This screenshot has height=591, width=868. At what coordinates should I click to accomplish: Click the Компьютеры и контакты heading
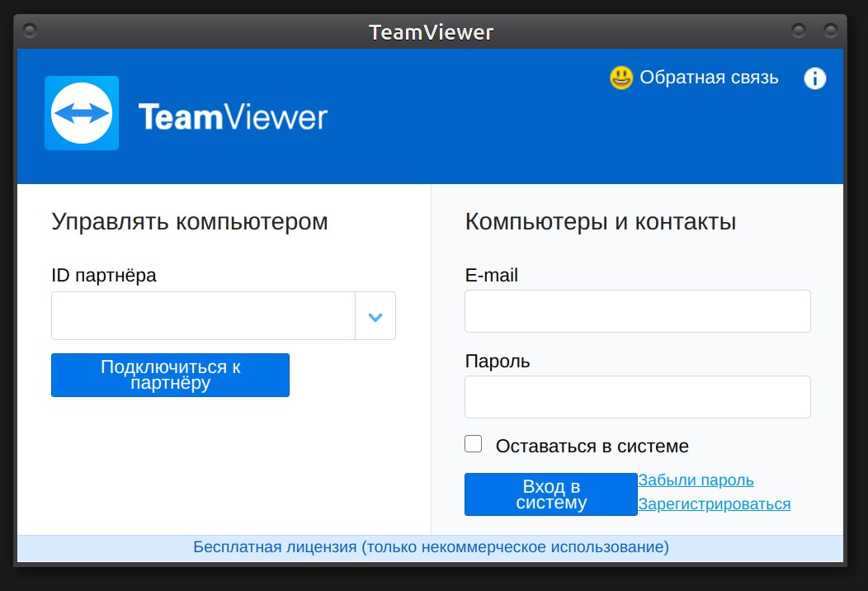(x=601, y=221)
